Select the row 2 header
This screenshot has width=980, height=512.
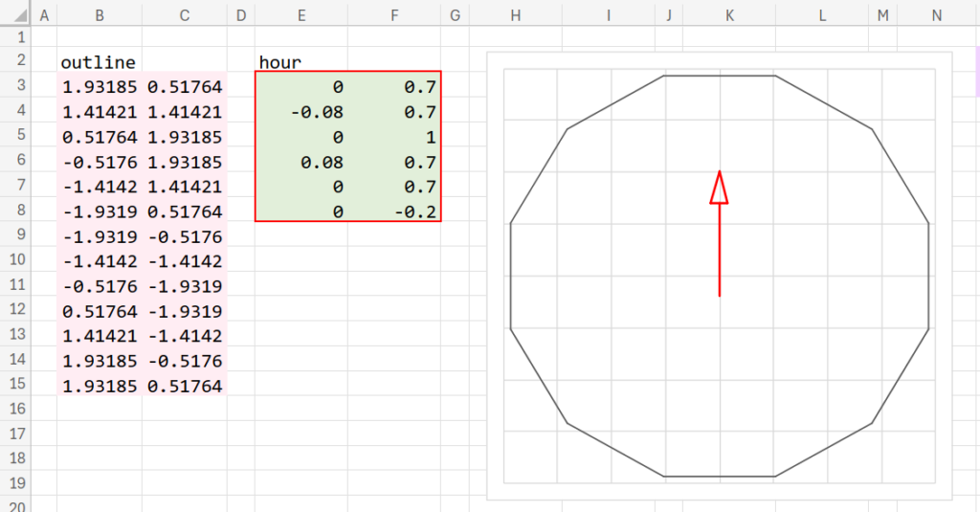(x=15, y=62)
